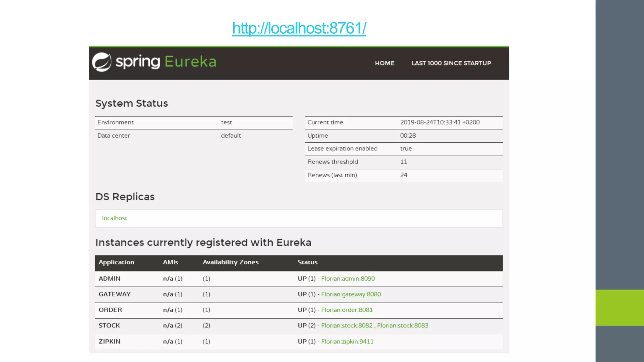
Task: Select the Application column header
Action: (116, 262)
